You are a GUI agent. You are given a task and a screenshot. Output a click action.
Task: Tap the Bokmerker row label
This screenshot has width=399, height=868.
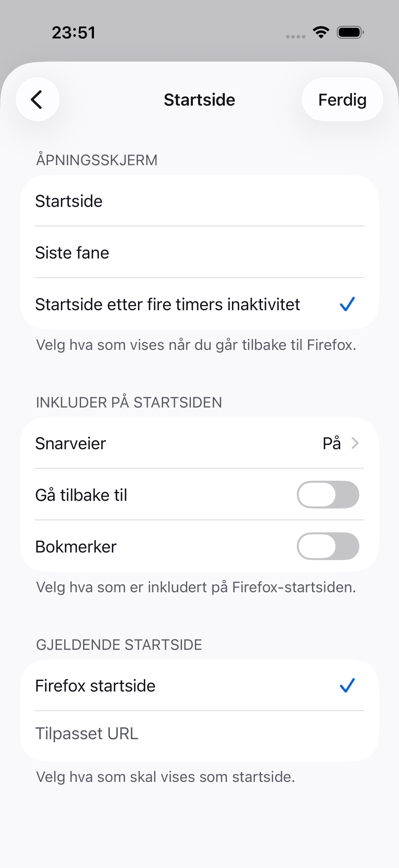tap(76, 547)
